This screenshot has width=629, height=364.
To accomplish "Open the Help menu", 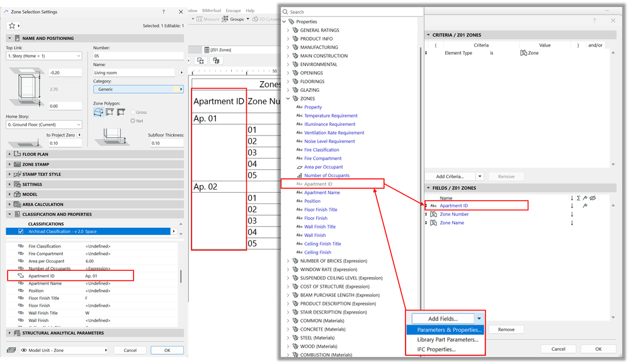I will click(x=250, y=11).
